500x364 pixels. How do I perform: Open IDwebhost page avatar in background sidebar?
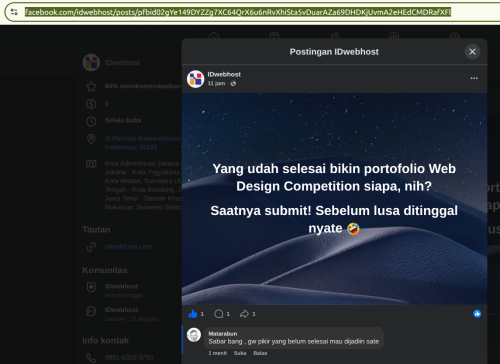coord(91,62)
